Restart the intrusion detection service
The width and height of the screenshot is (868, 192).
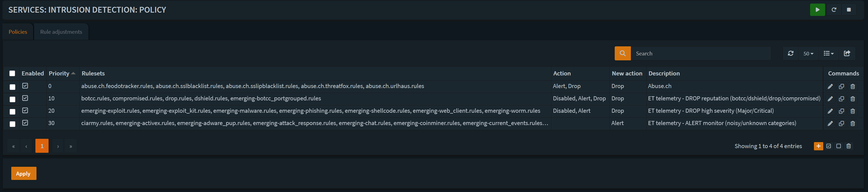click(x=834, y=10)
